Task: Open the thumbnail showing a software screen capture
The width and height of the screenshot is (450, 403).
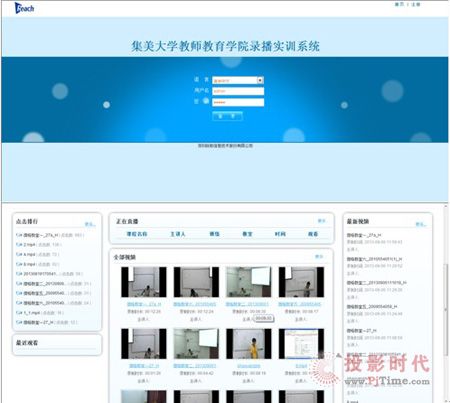Action: [301, 344]
